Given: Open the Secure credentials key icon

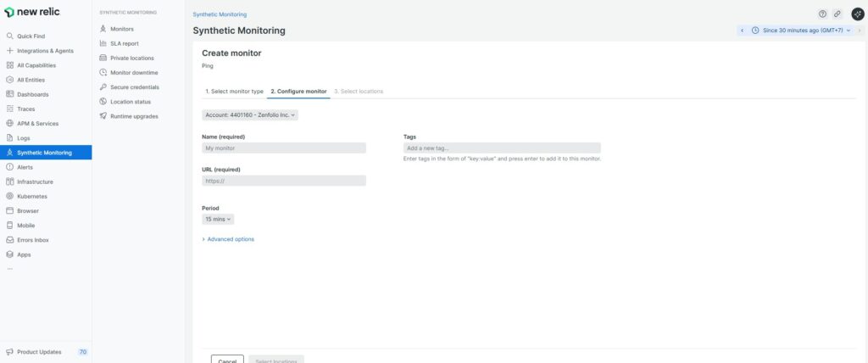Looking at the screenshot, I should tap(103, 87).
